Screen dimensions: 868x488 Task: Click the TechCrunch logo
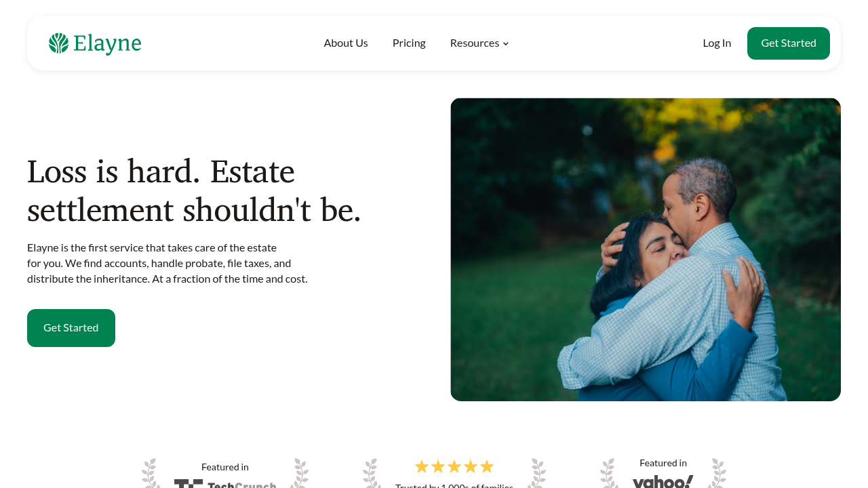[225, 483]
